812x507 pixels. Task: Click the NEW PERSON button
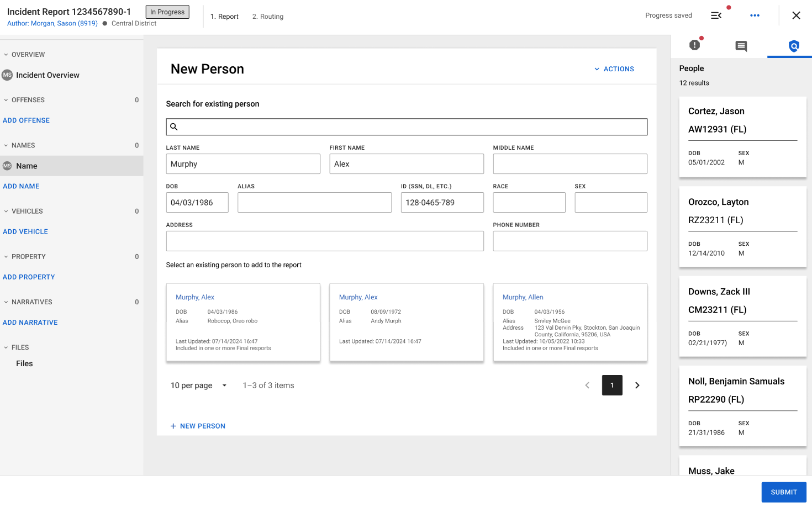tap(198, 426)
